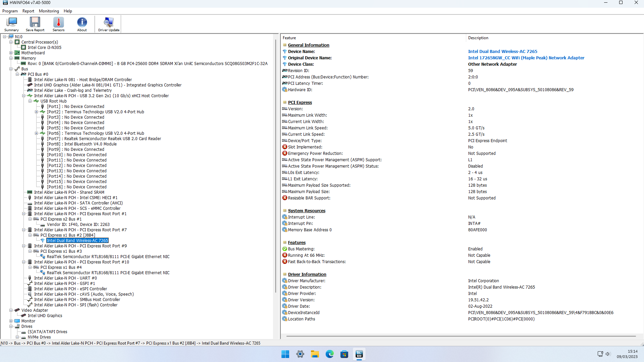
Task: Select Vendor ID 1F40 Device ID 2263
Action: (78, 225)
